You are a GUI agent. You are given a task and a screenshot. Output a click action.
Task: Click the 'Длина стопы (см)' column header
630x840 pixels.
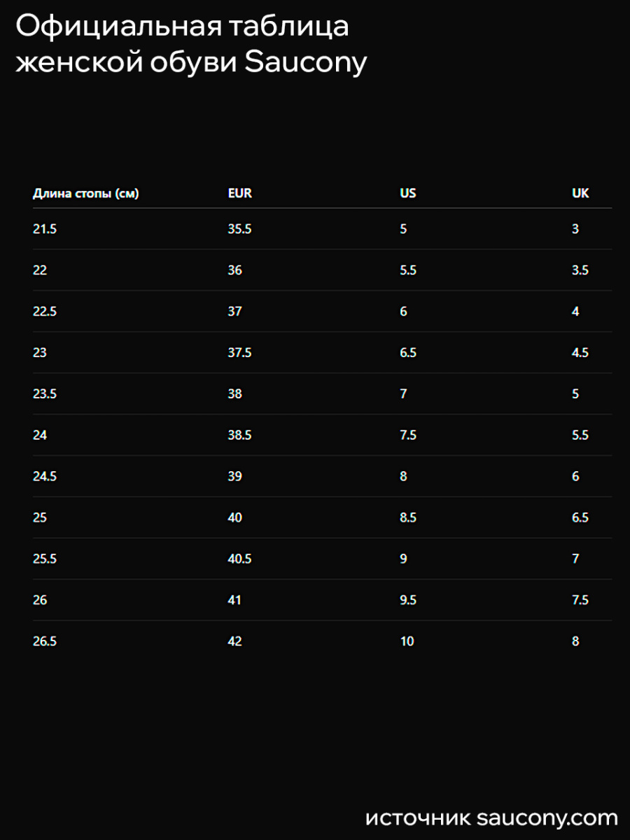[85, 193]
